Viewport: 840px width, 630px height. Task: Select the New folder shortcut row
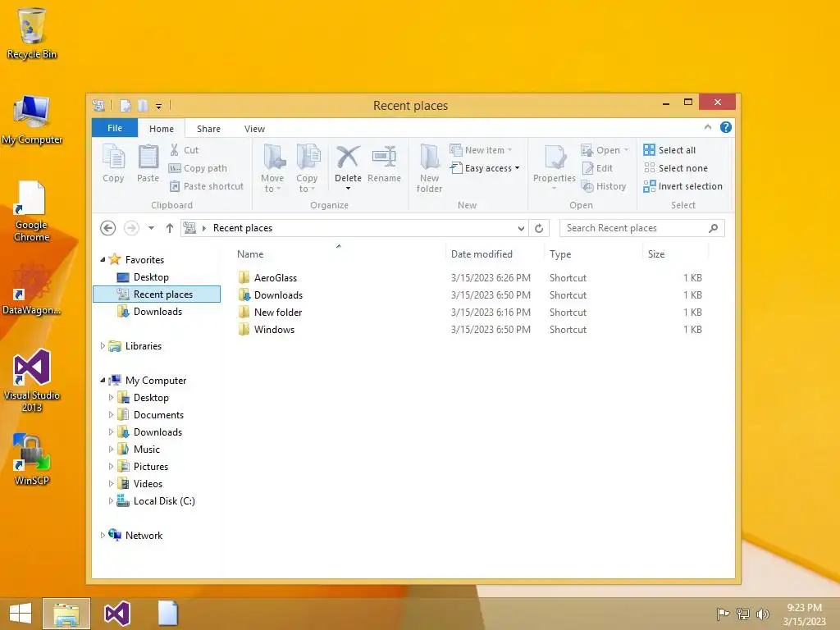(472, 313)
